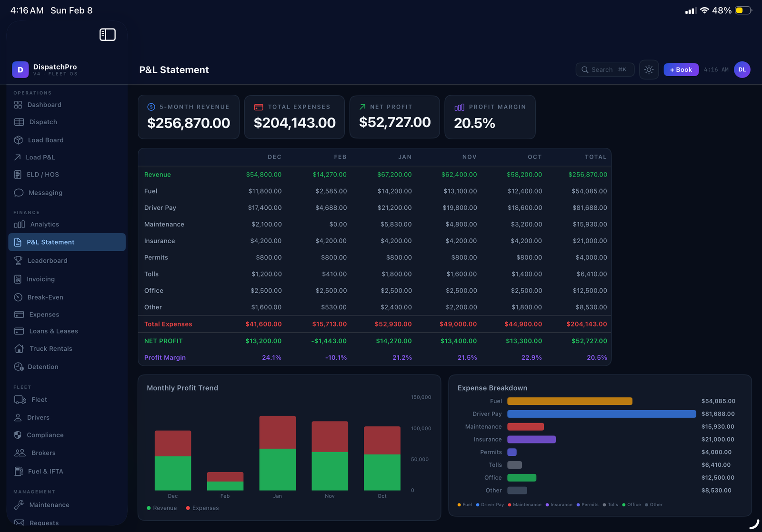Viewport: 762px width, 532px height.
Task: Open the Analytics menu item
Action: coord(44,225)
